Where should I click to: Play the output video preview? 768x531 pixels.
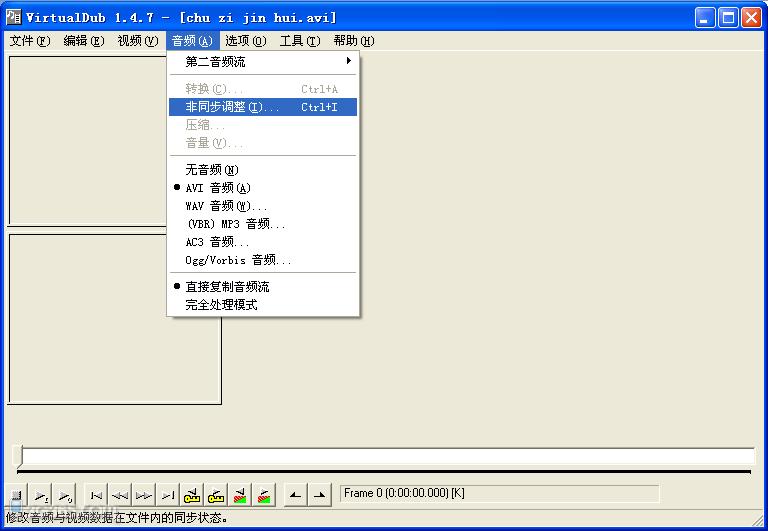pyautogui.click(x=65, y=495)
